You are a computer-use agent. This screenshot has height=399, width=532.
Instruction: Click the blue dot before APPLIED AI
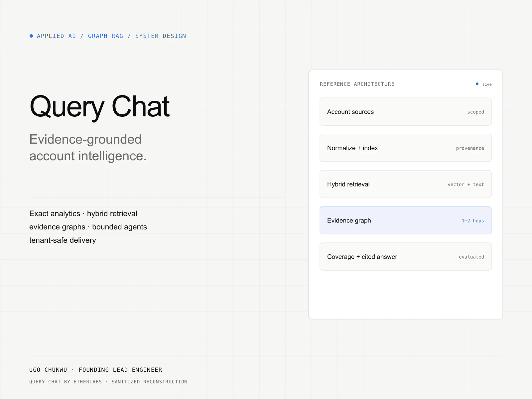coord(31,36)
